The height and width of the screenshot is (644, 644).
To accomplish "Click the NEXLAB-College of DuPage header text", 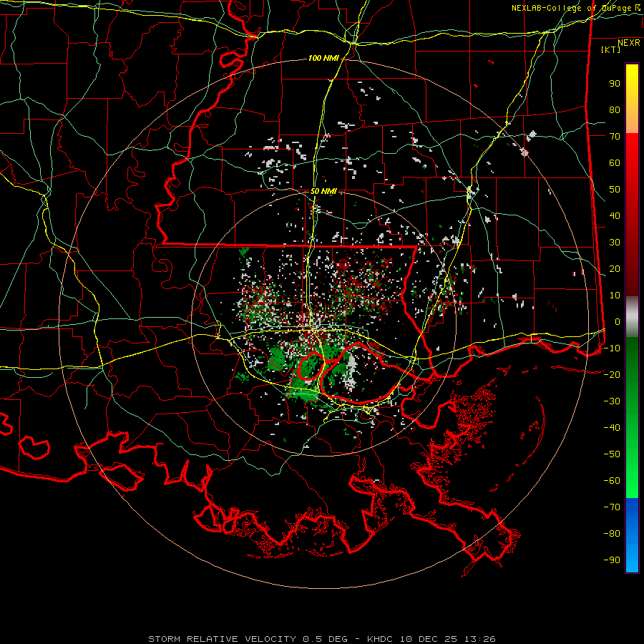I will (571, 8).
